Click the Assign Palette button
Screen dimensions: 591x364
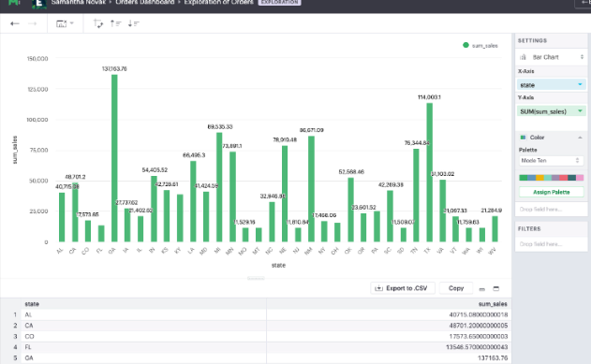click(551, 192)
